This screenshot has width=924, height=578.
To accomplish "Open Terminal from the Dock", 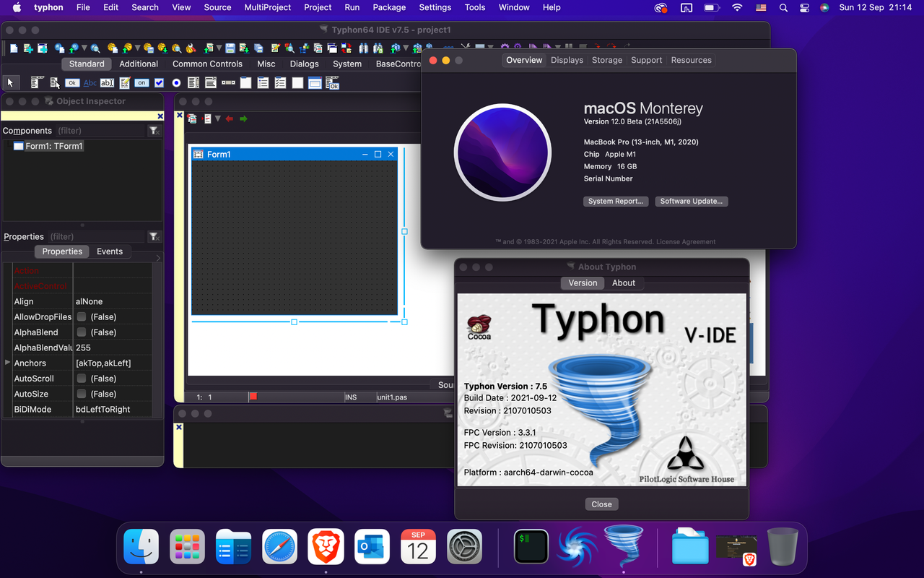I will pos(531,546).
